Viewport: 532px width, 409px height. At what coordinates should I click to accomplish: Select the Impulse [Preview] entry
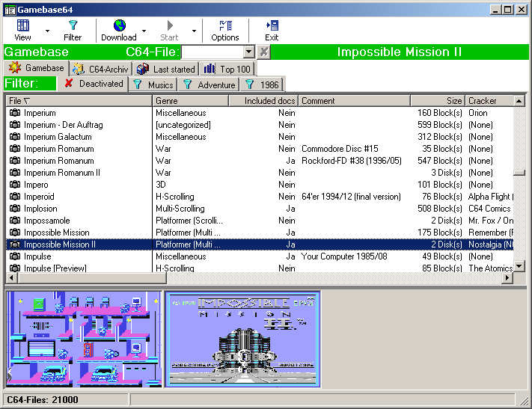click(260, 268)
